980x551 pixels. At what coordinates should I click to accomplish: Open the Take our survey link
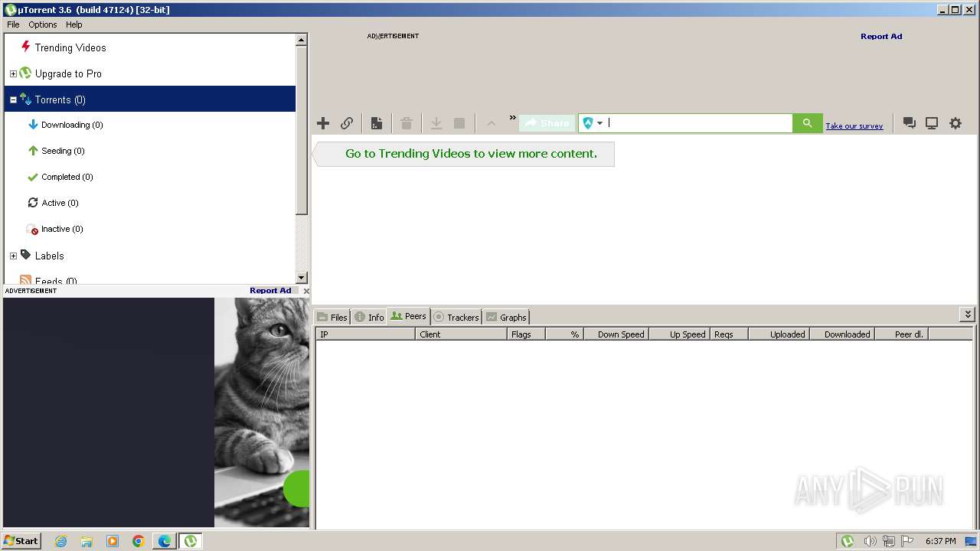pos(854,126)
